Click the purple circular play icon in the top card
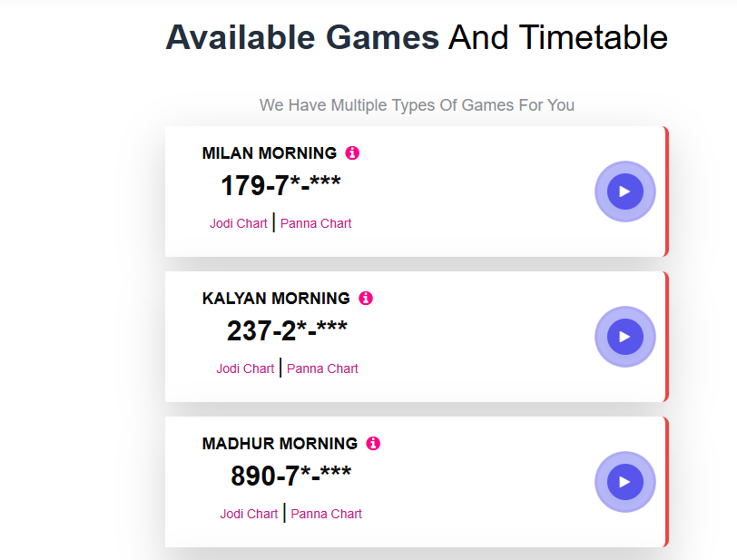The height and width of the screenshot is (560, 737). (x=624, y=192)
